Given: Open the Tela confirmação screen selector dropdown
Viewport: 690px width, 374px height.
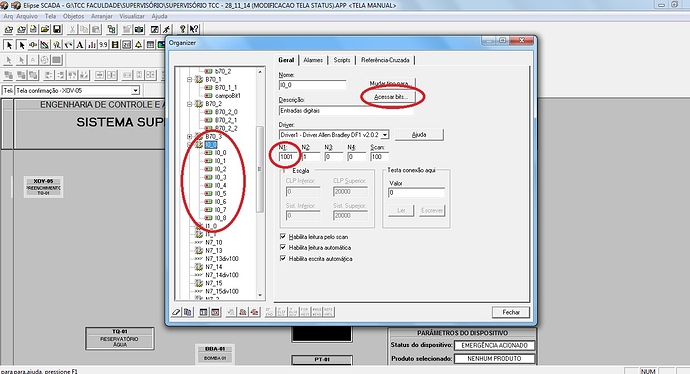Looking at the screenshot, I should 136,90.
